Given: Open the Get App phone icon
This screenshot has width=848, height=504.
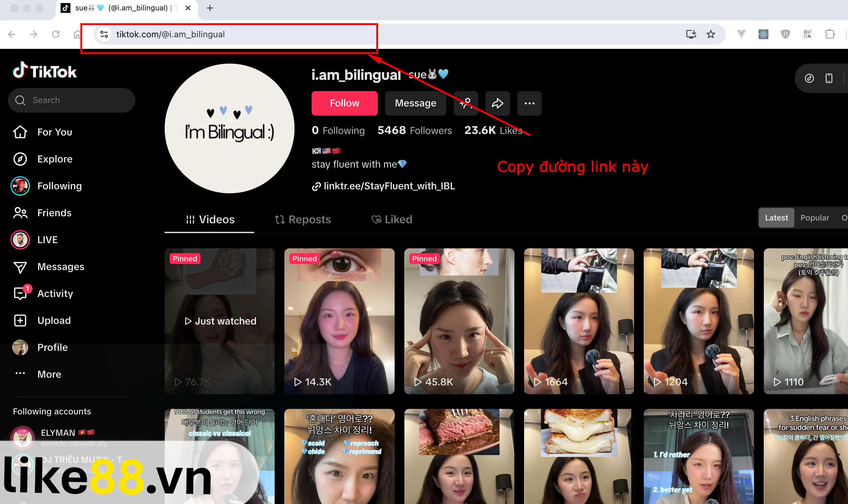Looking at the screenshot, I should click(x=828, y=78).
